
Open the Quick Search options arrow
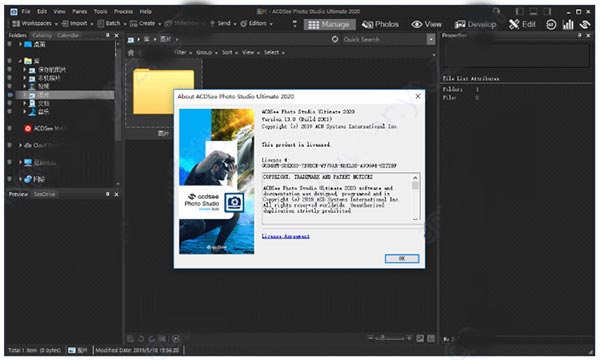431,39
